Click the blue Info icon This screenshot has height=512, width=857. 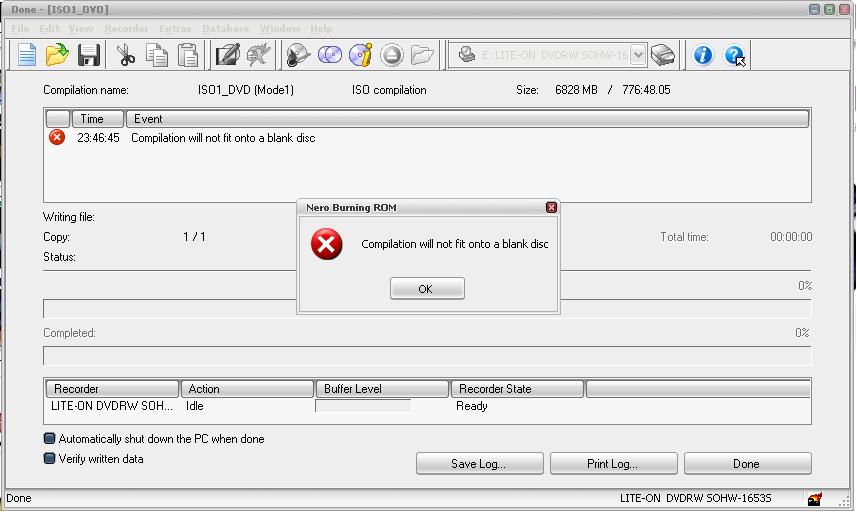coord(703,55)
